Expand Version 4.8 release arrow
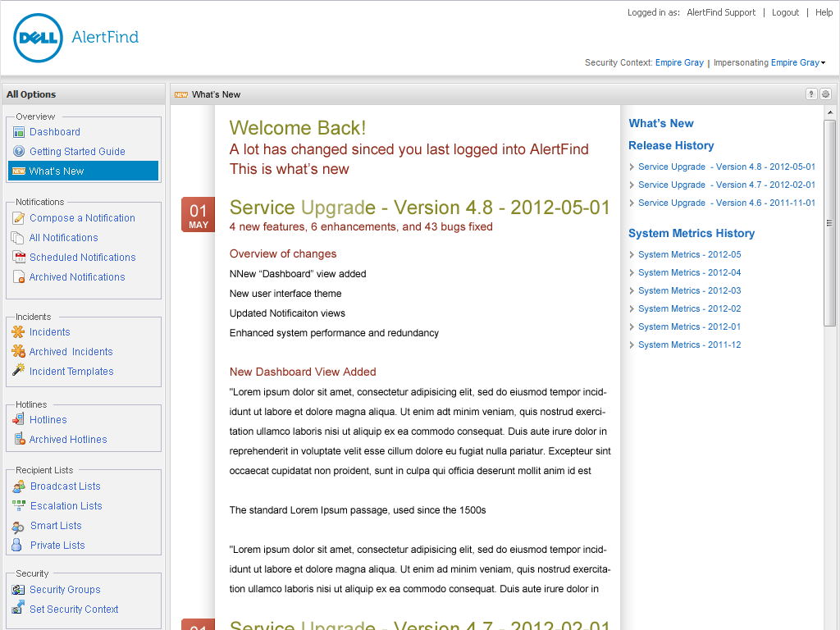 [632, 167]
